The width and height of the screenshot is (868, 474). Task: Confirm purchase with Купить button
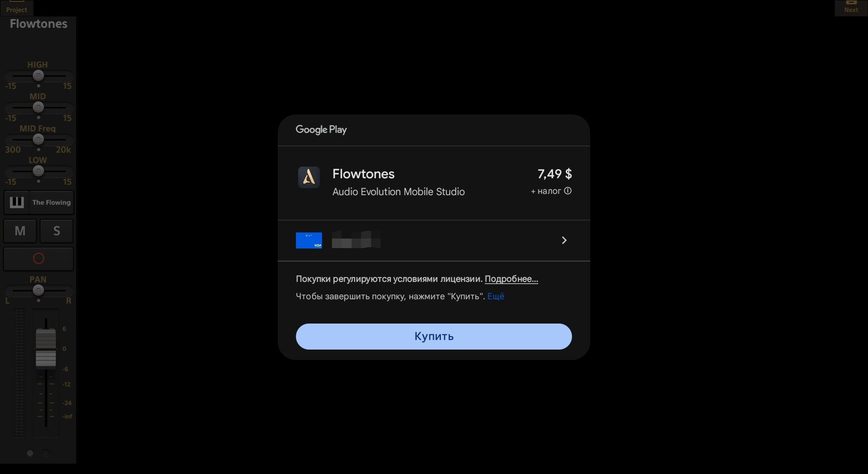click(x=434, y=337)
